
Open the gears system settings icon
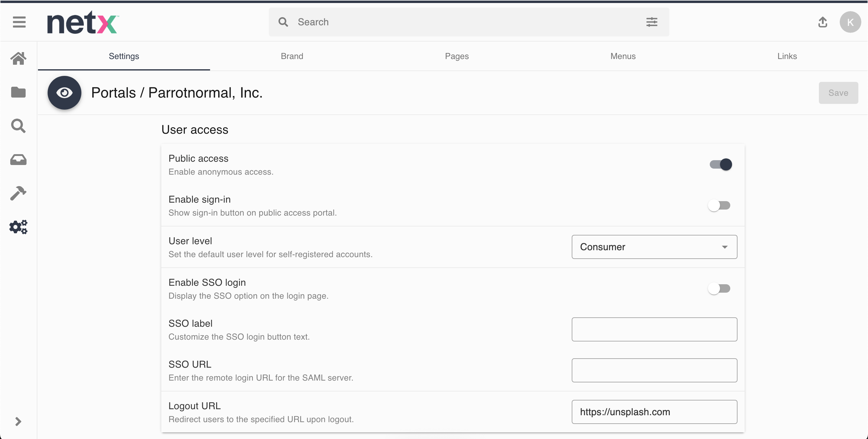(18, 227)
